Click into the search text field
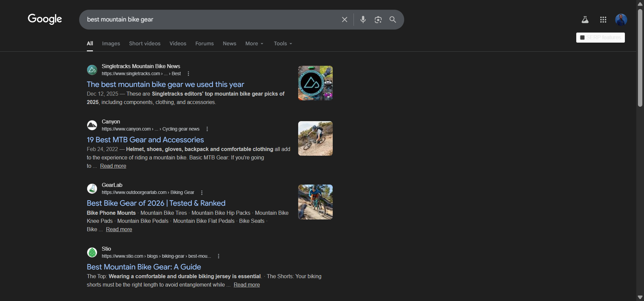 [x=211, y=19]
